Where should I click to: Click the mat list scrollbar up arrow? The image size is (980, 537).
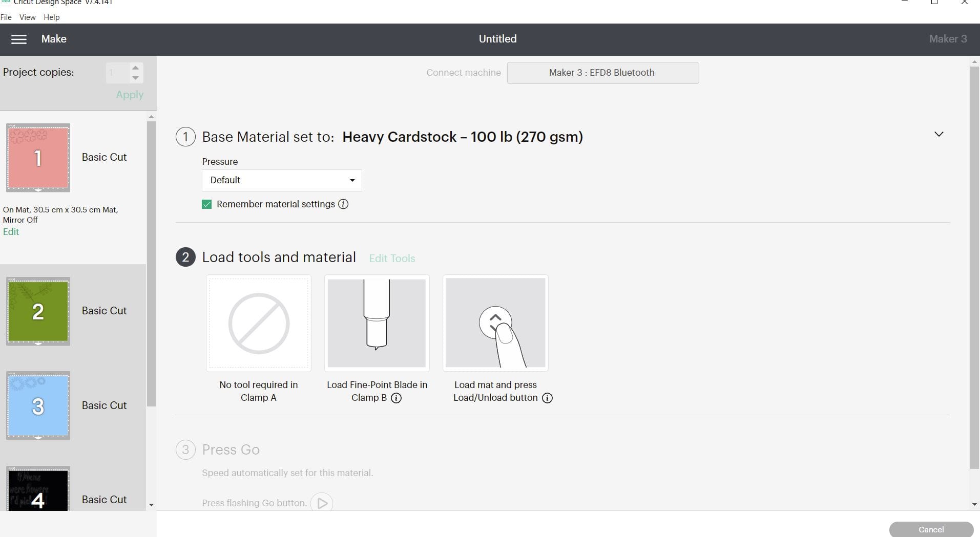[151, 117]
